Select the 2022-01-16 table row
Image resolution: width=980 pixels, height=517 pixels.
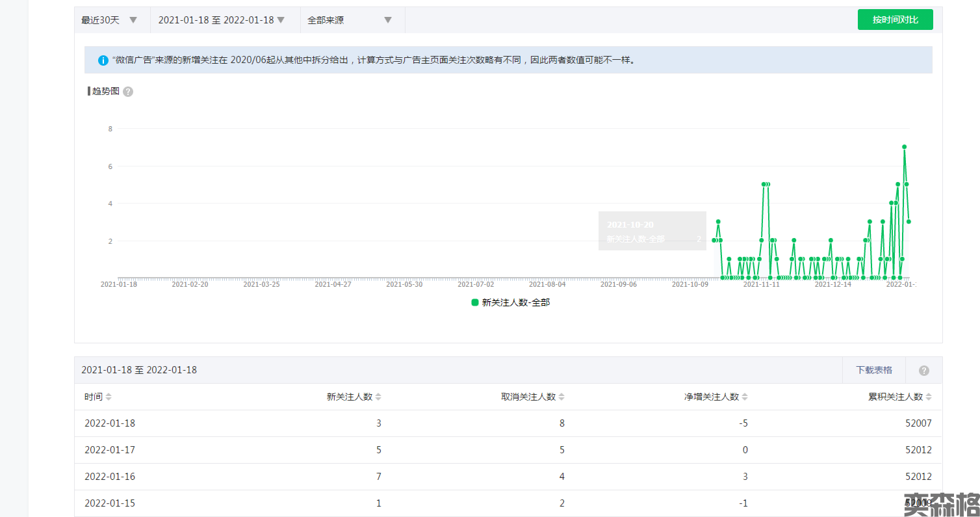(x=507, y=477)
